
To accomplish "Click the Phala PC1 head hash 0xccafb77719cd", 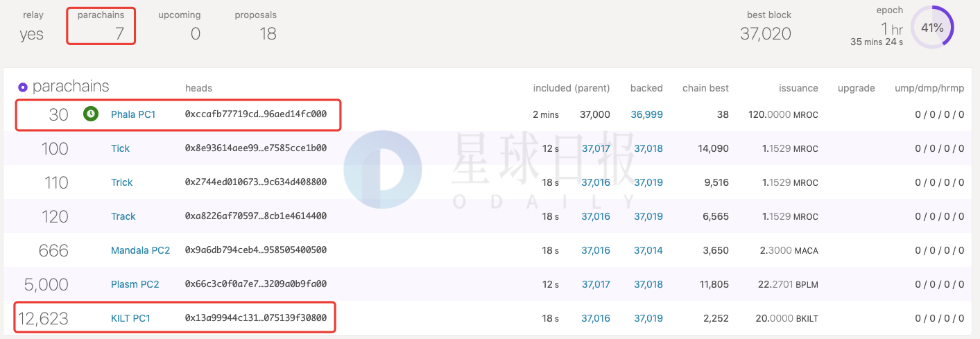I will 255,114.
